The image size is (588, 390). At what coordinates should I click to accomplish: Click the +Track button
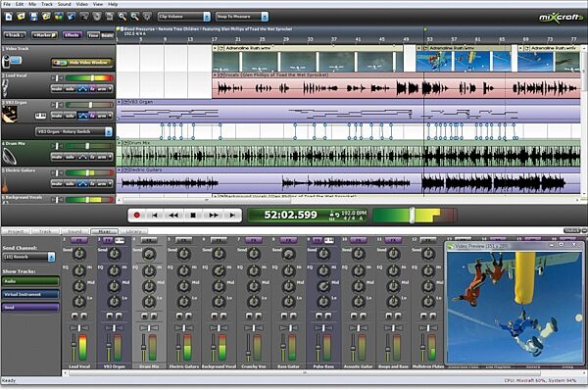(x=15, y=35)
